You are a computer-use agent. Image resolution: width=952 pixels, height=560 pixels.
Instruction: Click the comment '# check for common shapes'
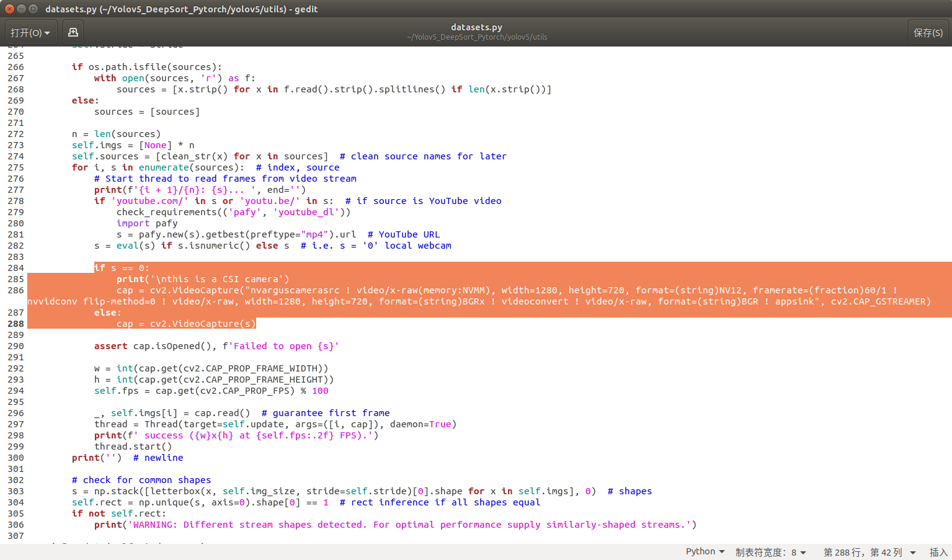pos(141,480)
